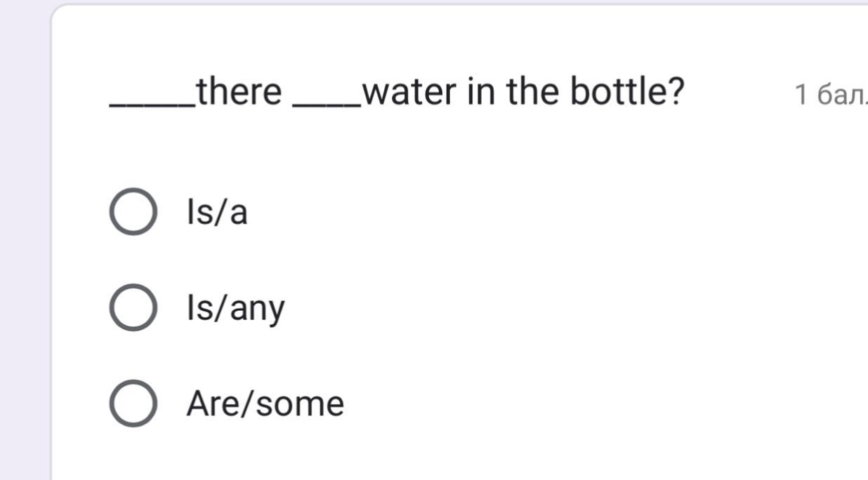Click the word 'there' in the question
This screenshot has height=480, width=868.
coord(239,92)
